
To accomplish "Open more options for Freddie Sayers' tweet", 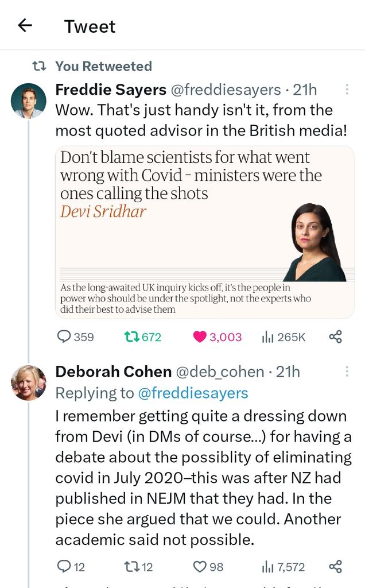I will coord(347,90).
